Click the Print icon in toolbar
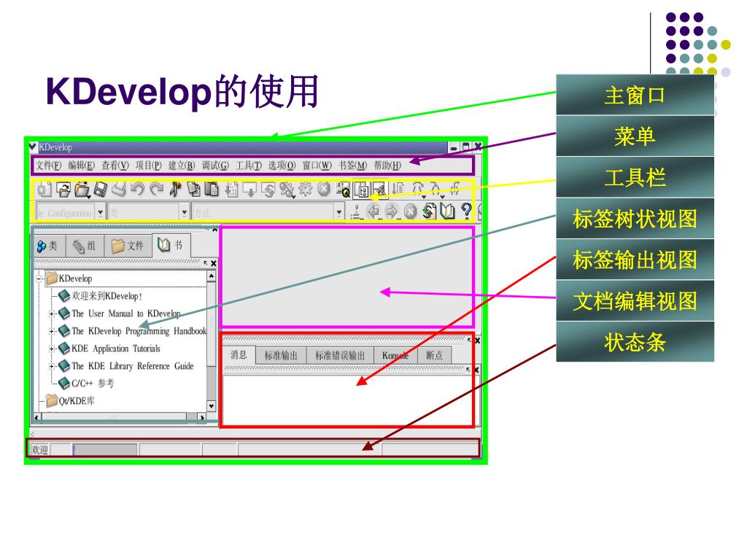This screenshot has height=560, width=747. [119, 190]
